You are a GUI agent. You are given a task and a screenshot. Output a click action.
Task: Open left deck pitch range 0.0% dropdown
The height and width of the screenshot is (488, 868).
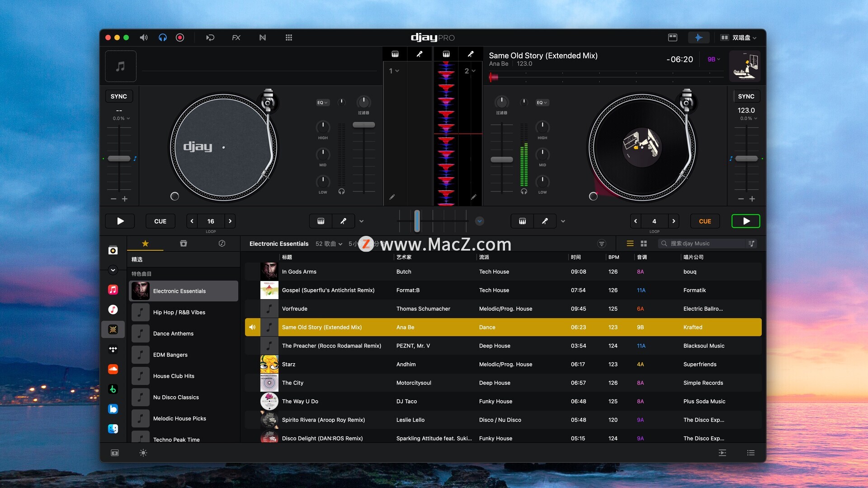(121, 118)
